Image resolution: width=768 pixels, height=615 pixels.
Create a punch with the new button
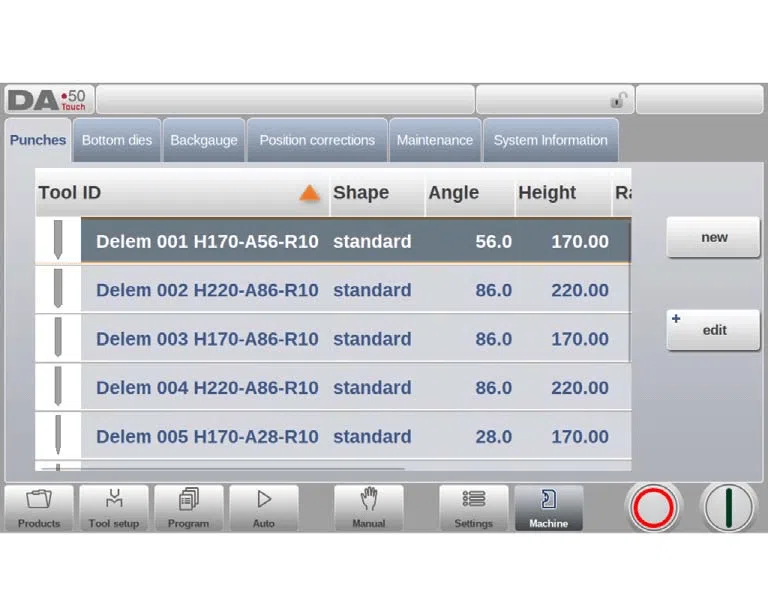click(713, 237)
